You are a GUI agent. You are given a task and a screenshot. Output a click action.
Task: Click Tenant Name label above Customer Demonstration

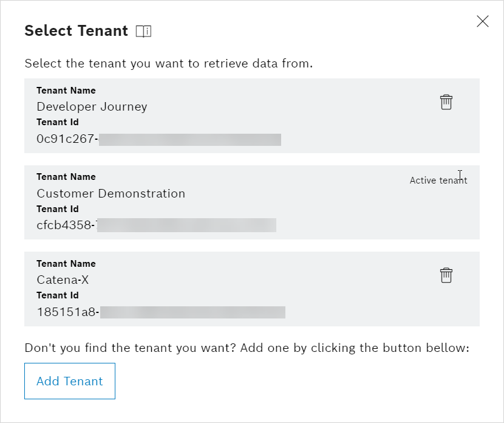[66, 177]
